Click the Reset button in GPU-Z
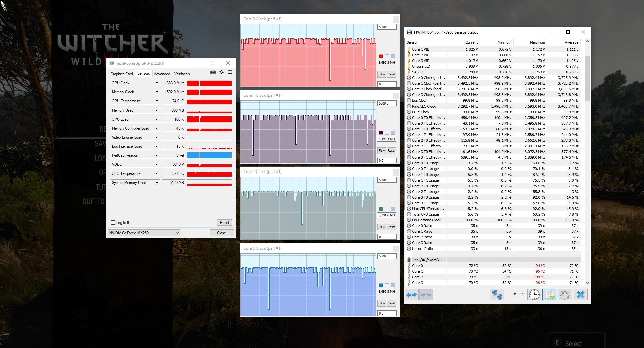 coord(224,223)
